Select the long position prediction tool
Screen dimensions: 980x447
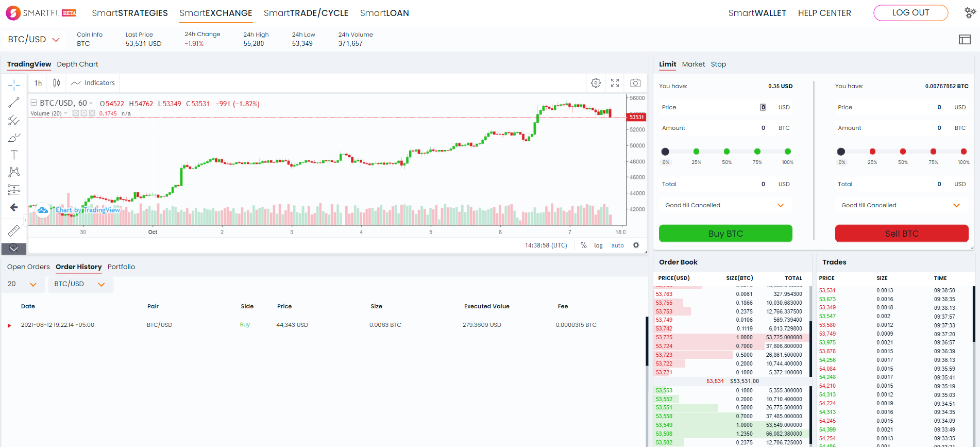pos(14,190)
